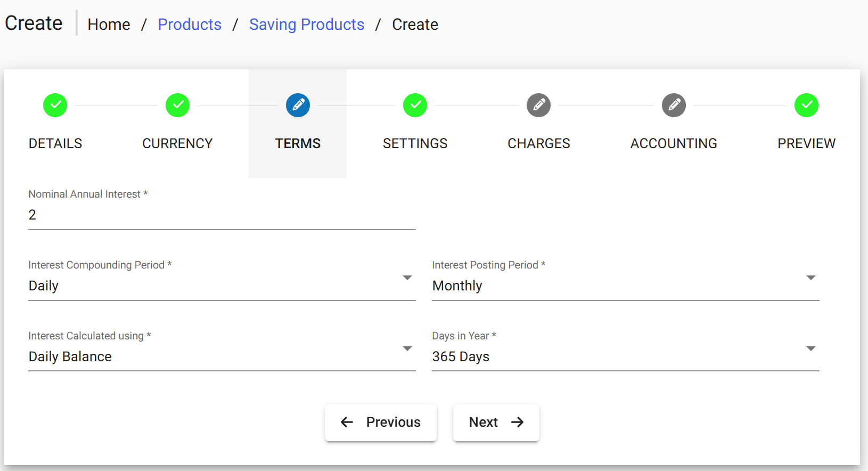Click the green checkmark icon above DETAILS
This screenshot has width=868, height=471.
(x=55, y=105)
